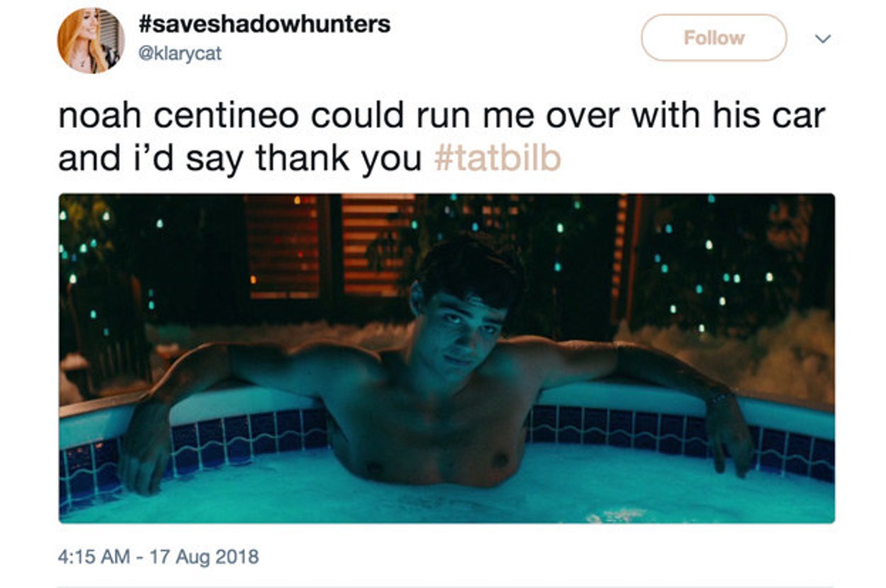
Task: Select the @klarycat handle text
Action: click(180, 53)
